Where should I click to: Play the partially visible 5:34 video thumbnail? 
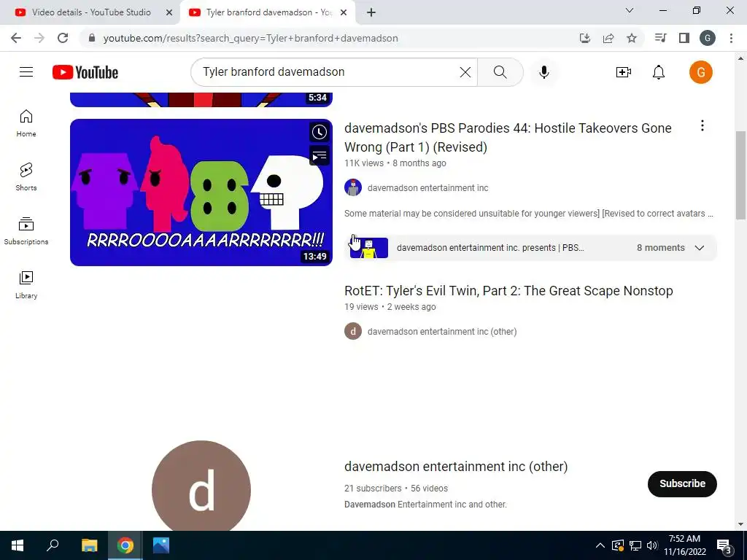(201, 99)
